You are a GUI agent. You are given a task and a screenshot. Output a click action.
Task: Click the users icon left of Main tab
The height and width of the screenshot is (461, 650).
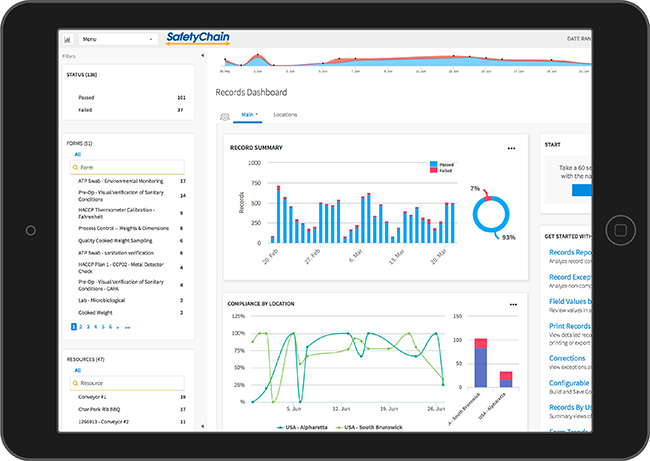(225, 117)
